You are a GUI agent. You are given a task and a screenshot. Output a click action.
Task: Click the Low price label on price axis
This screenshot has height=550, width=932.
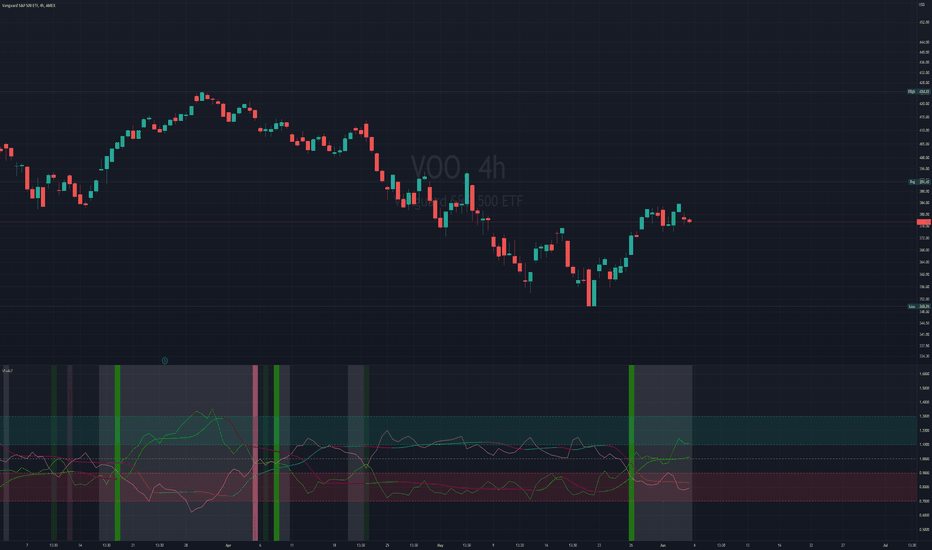coord(919,306)
